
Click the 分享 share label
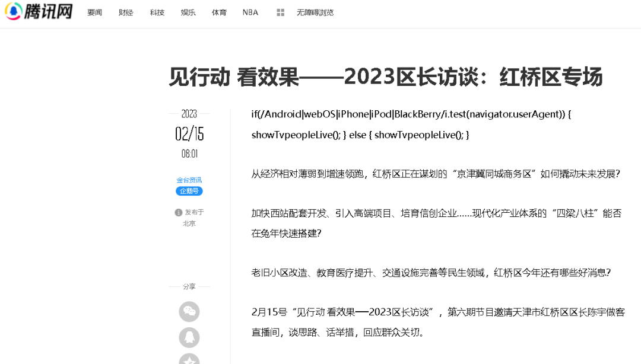189,286
